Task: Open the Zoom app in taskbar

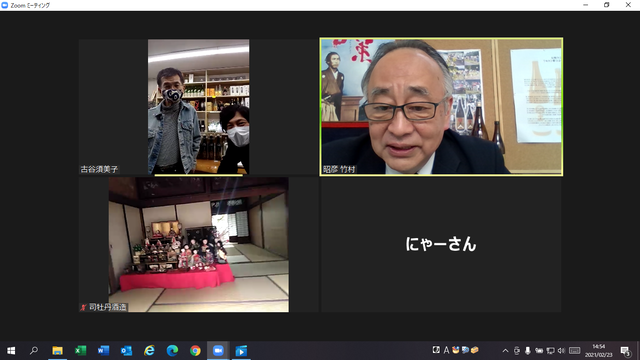Action: [218, 351]
